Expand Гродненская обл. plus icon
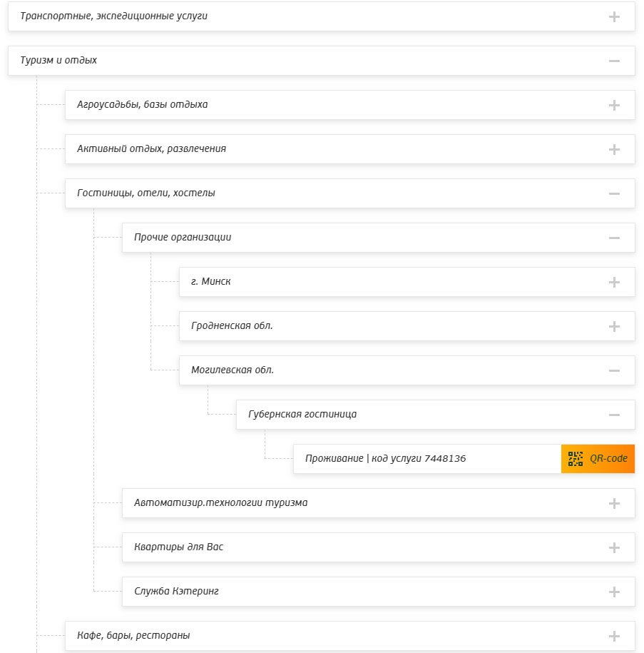Image resolution: width=644 pixels, height=653 pixels. tap(614, 326)
